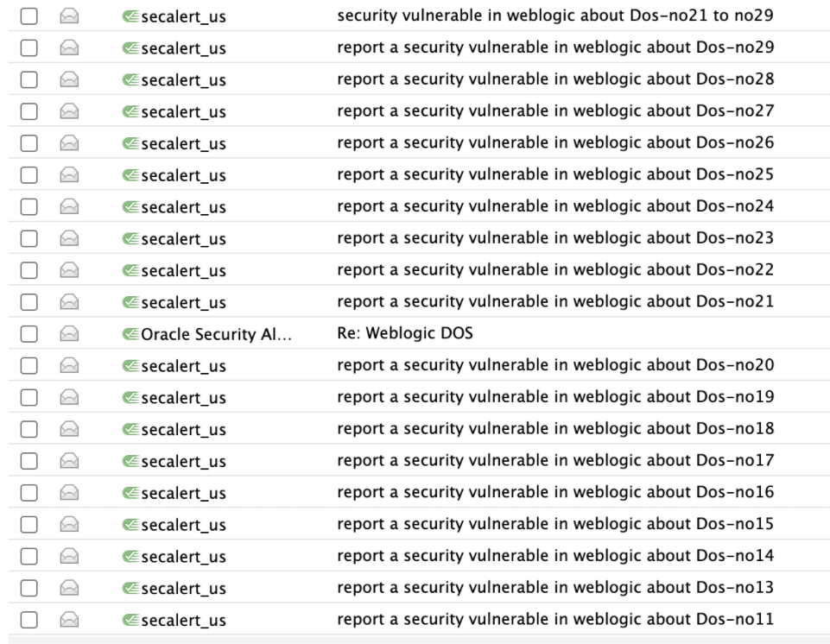
Task: Click envelope icon on Dos-no21 to no29 row
Action: click(69, 16)
